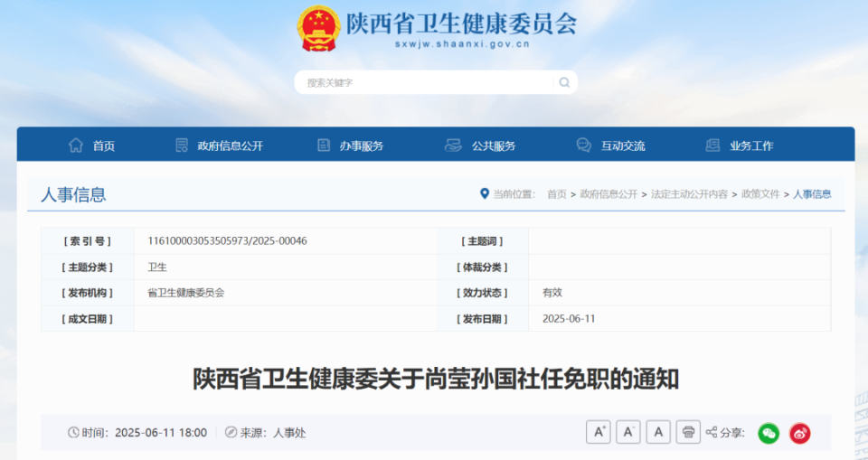This screenshot has height=460, width=868.
Task: Click the location pin icon before 当前位置
Action: point(485,193)
